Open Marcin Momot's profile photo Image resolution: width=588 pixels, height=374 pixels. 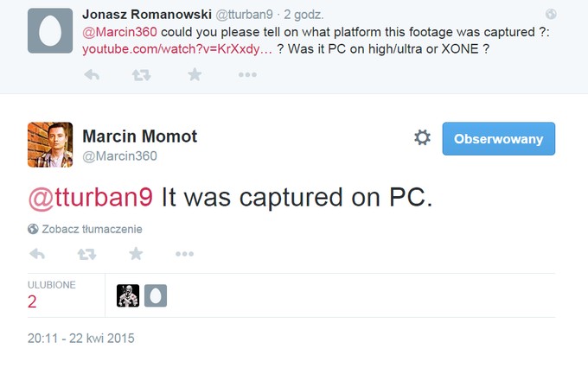click(49, 143)
